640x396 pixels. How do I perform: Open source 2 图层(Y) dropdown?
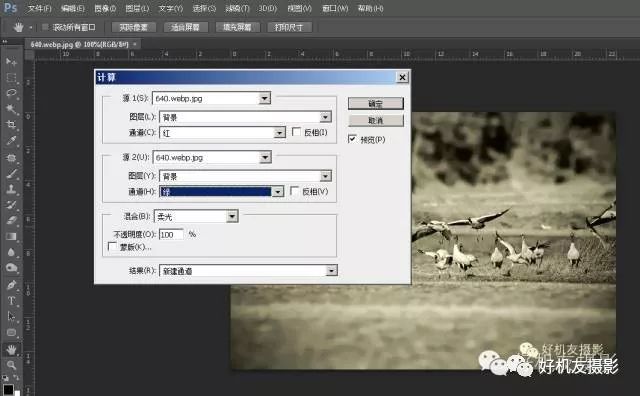pyautogui.click(x=325, y=176)
